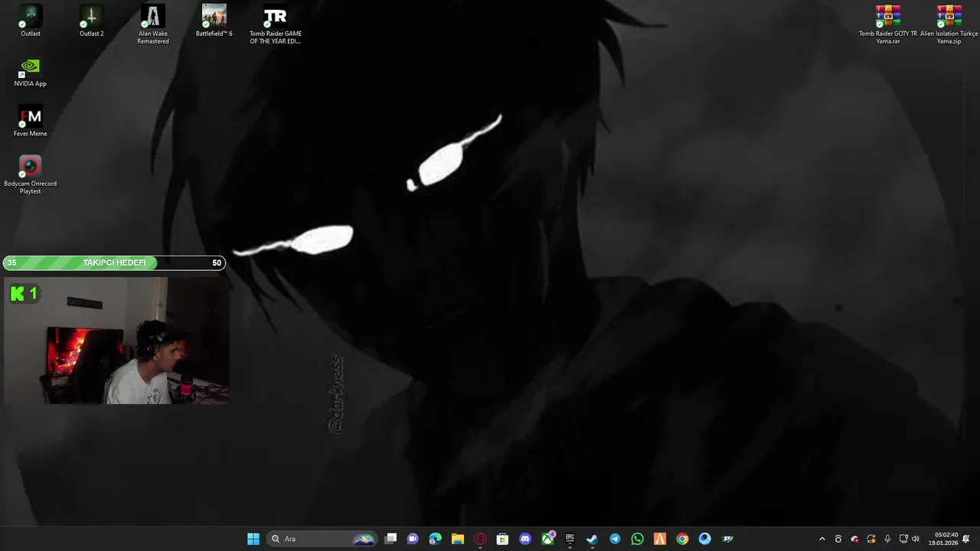
Task: Expand the hidden system tray icons chevron
Action: coord(822,539)
